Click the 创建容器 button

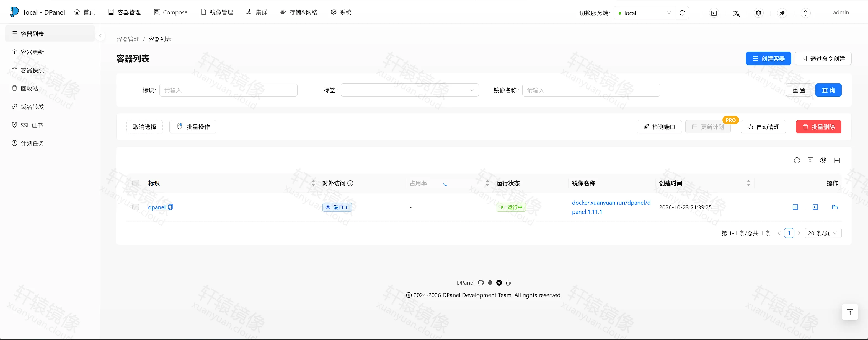click(768, 58)
